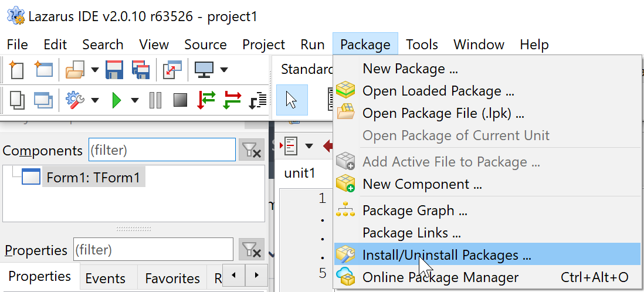Choose New Package ... menu entry
The width and height of the screenshot is (644, 292).
pyautogui.click(x=487, y=69)
